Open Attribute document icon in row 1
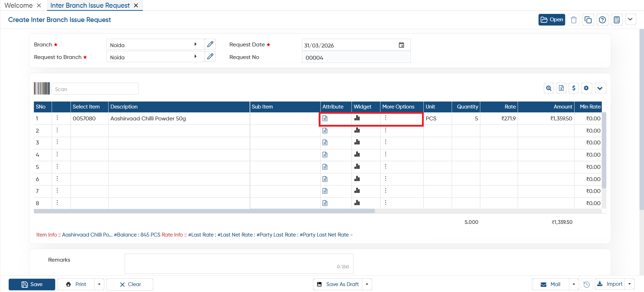Screen dimensions: 644x292 (325, 118)
